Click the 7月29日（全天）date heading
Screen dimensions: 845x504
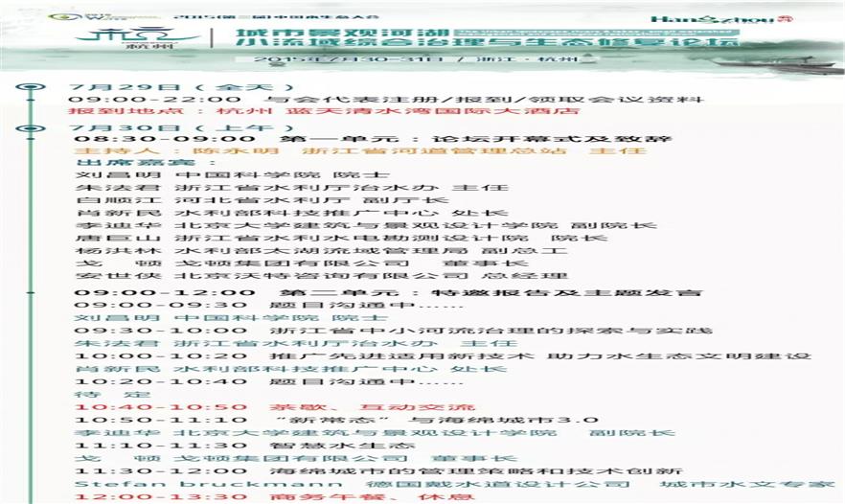(138, 87)
